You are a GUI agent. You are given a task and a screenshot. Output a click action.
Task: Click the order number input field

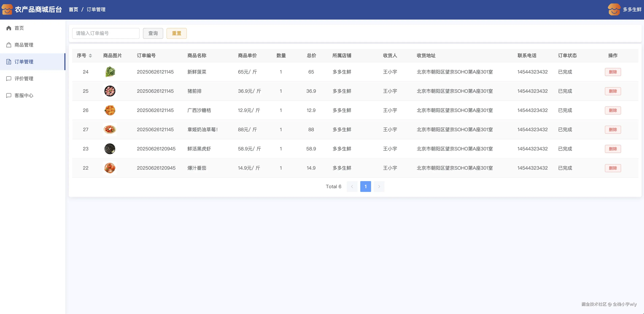click(106, 33)
